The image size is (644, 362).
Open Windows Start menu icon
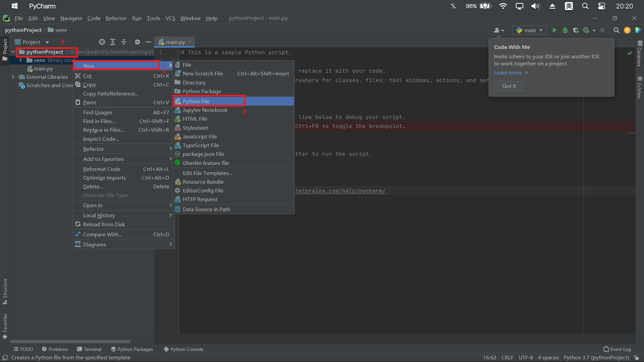coord(14,6)
